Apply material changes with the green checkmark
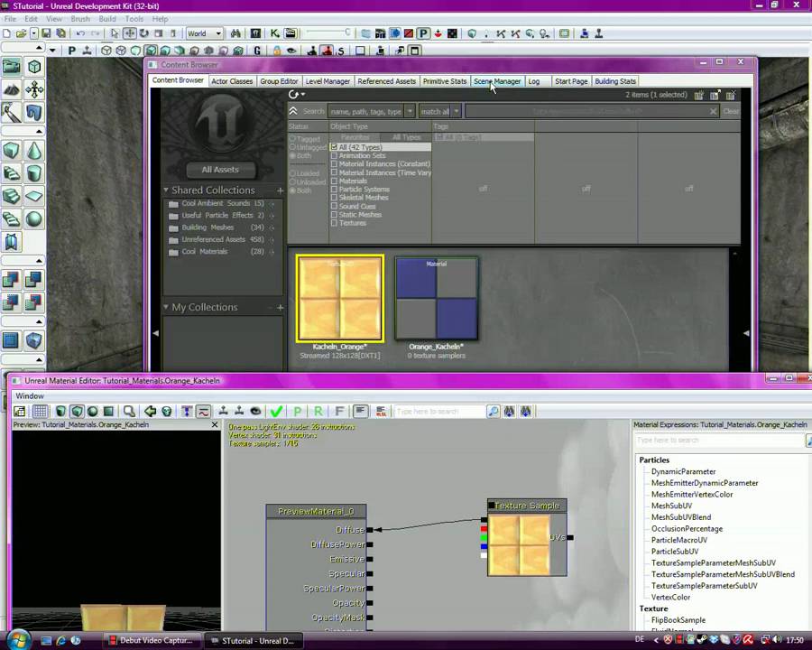 tap(277, 412)
